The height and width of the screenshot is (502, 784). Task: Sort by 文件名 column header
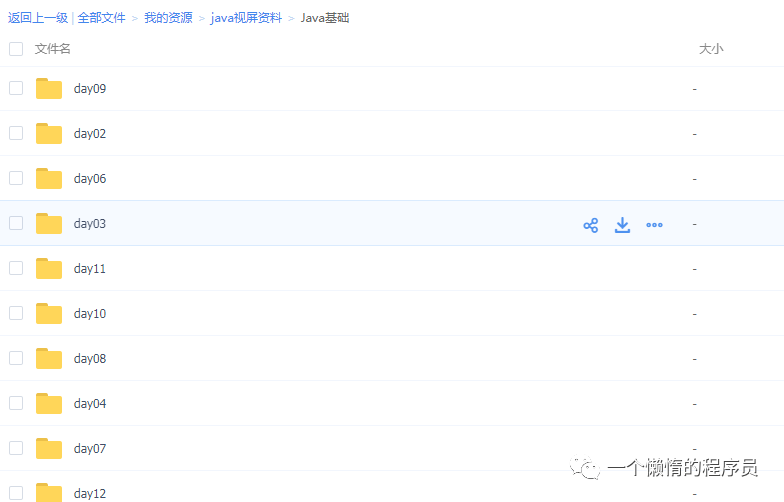click(52, 49)
